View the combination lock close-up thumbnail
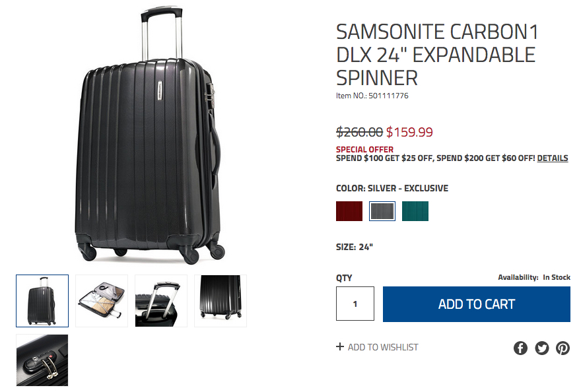The height and width of the screenshot is (392, 581). click(42, 360)
